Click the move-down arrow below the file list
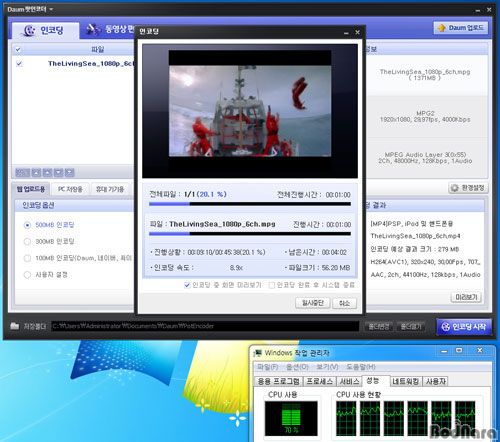This screenshot has width=500, height=442. pos(58,172)
